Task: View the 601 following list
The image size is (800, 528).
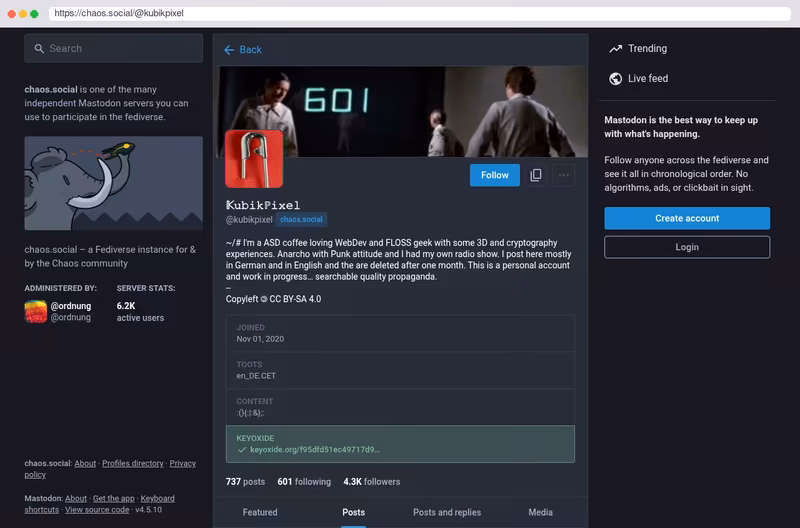Action: [x=304, y=482]
